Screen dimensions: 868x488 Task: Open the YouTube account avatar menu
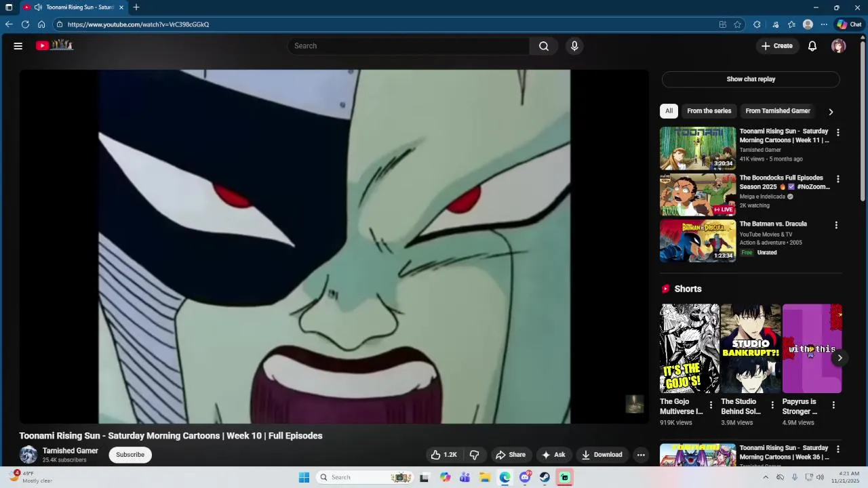[x=839, y=46]
